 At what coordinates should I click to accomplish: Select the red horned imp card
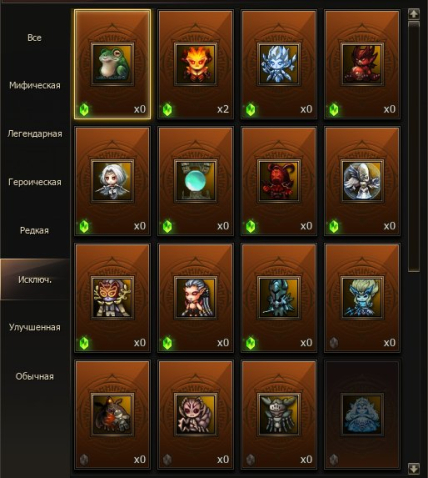362,64
